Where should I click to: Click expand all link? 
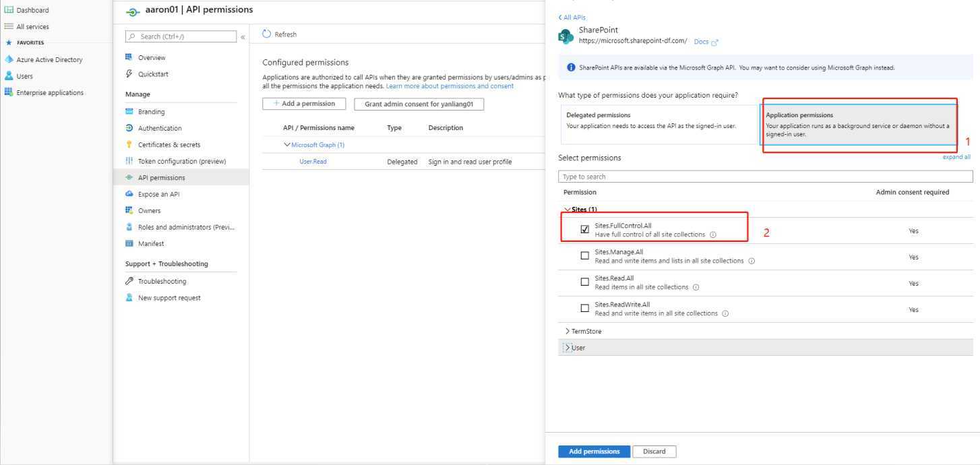click(956, 157)
